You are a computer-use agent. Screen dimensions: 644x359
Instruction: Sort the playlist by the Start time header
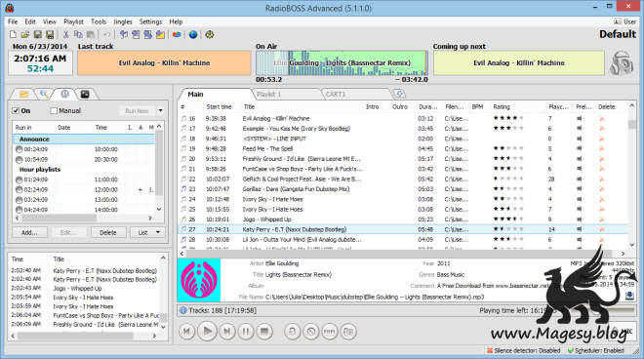[x=219, y=106]
